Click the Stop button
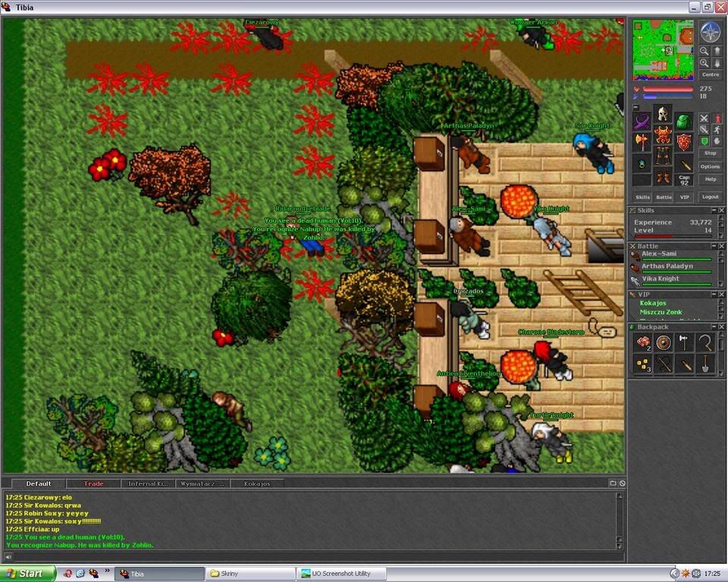The height and width of the screenshot is (582, 728). coord(711,153)
